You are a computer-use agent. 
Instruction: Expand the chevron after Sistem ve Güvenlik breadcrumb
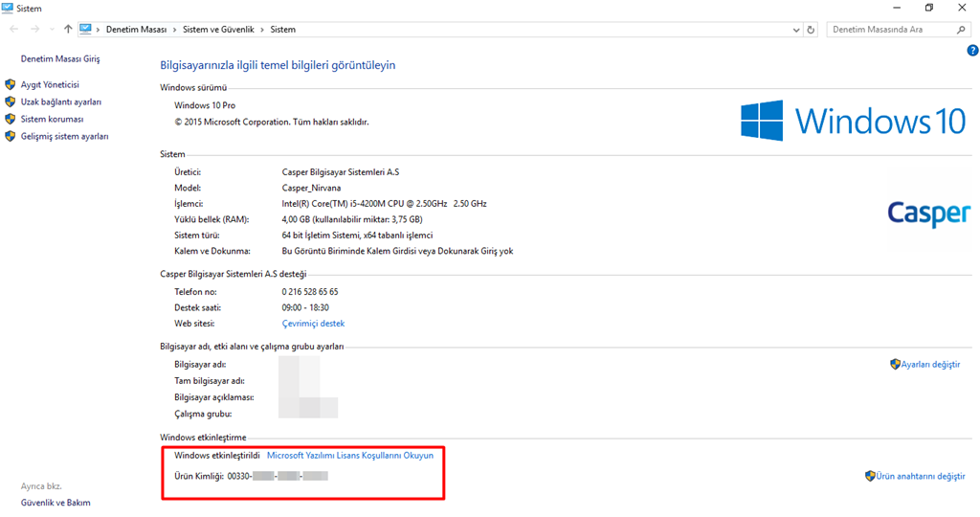click(x=262, y=30)
